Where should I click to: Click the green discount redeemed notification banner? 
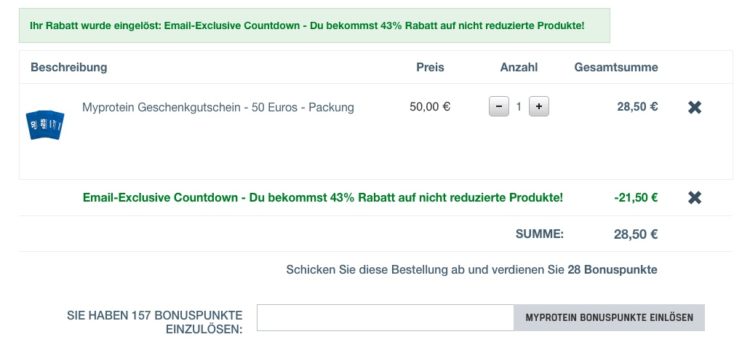[x=314, y=25]
